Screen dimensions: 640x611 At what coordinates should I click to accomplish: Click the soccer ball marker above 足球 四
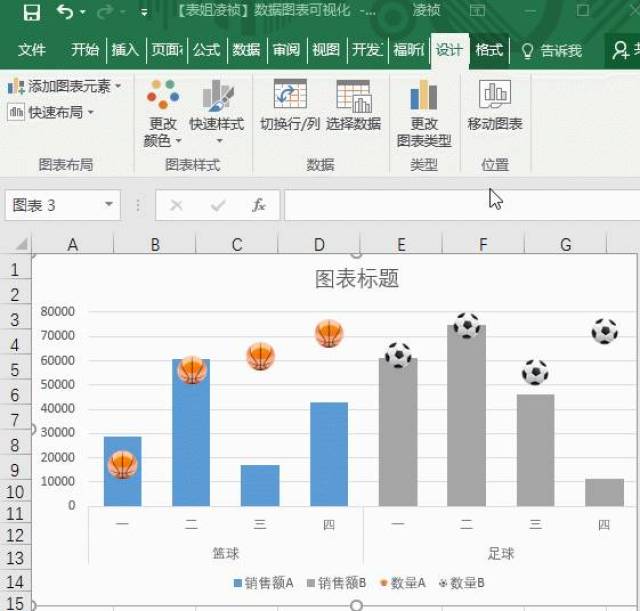click(604, 331)
